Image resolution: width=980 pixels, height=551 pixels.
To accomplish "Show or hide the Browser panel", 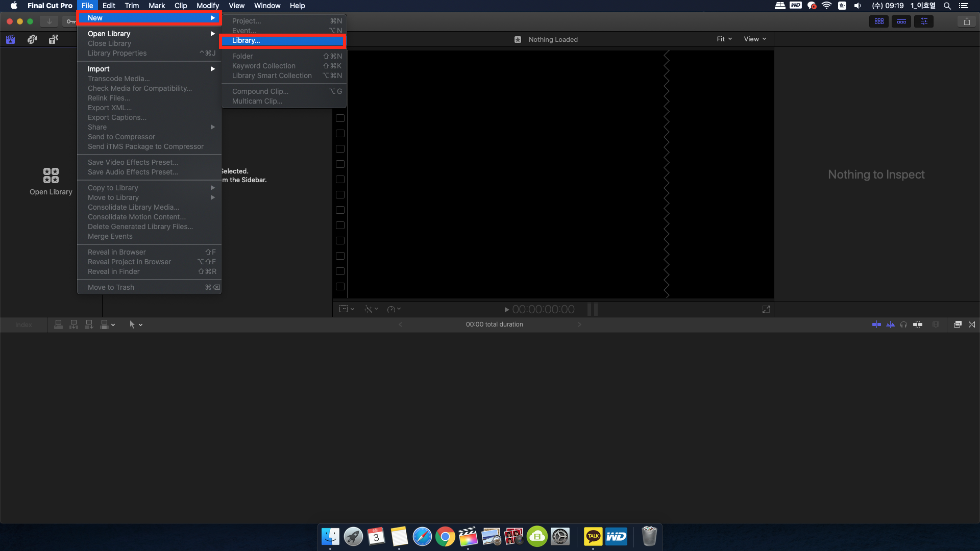I will point(879,21).
